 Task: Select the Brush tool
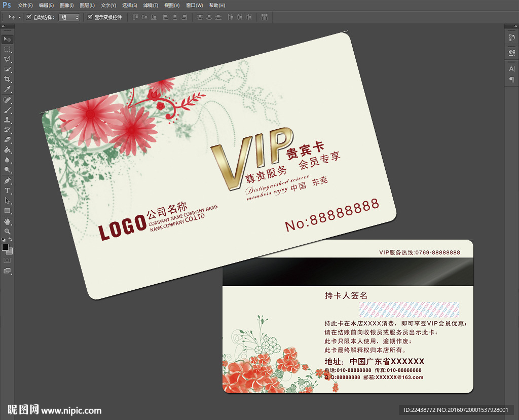click(x=7, y=110)
